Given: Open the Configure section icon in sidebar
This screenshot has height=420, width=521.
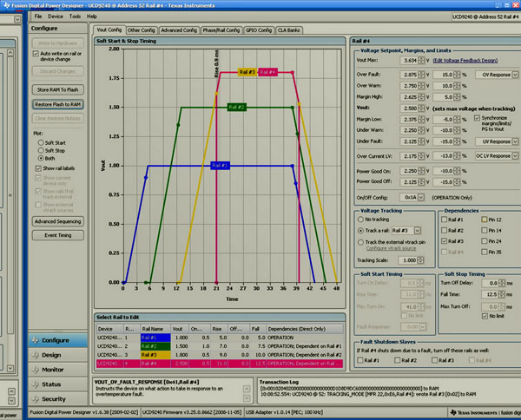Looking at the screenshot, I should point(35,340).
